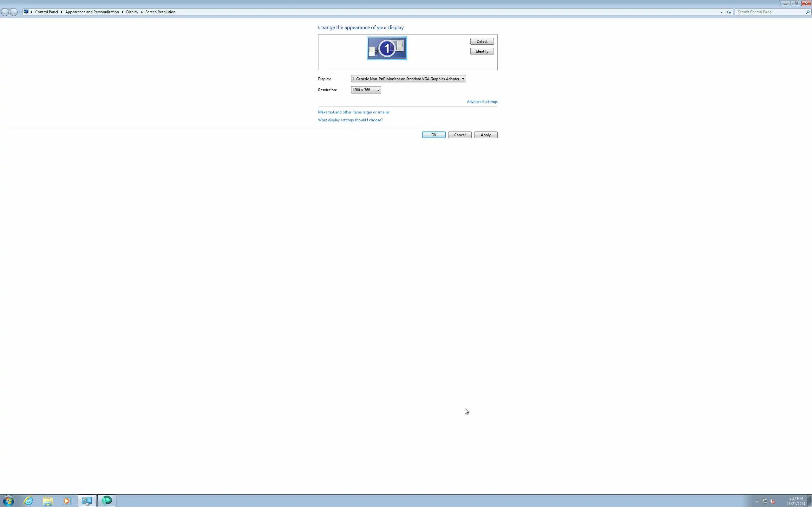Launch Internet Explorer from taskbar
Image resolution: width=812 pixels, height=507 pixels.
pos(29,501)
